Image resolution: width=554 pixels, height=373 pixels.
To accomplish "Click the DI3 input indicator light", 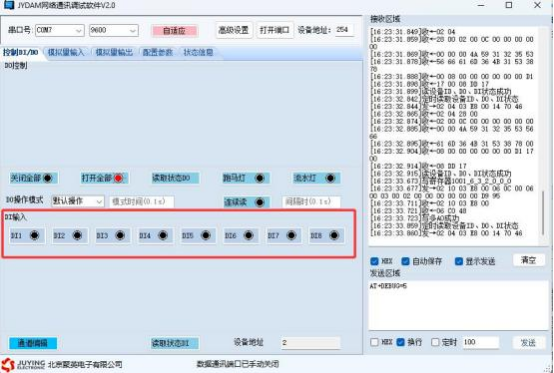I will tap(120, 235).
